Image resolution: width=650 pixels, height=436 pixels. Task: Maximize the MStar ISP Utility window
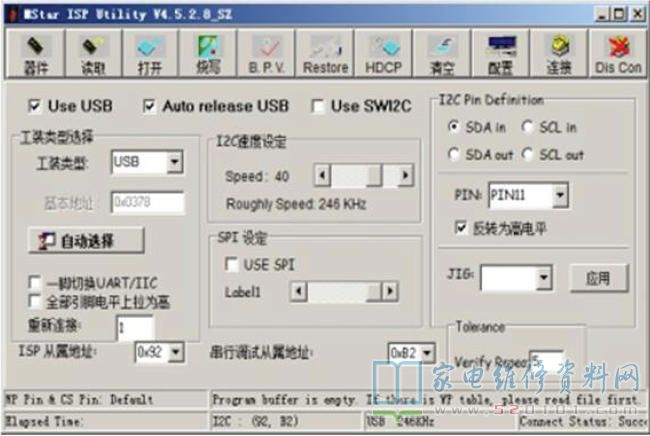(x=619, y=15)
